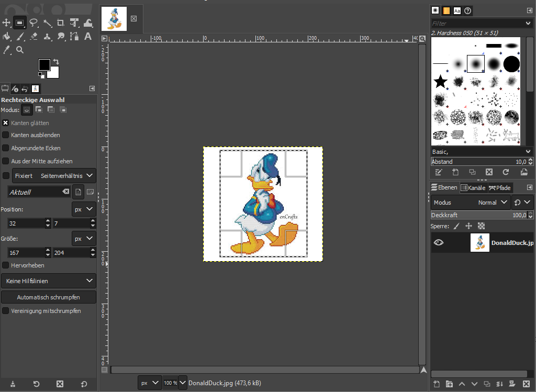Screen dimensions: 536x392
Task: Click the 'Automatisch schrumpfen' button
Action: point(49,297)
